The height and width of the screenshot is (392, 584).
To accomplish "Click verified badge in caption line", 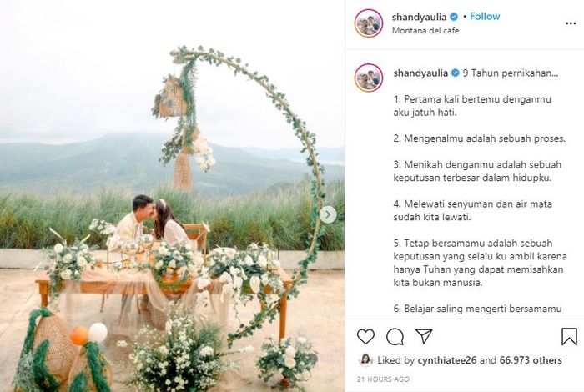I will point(455,73).
